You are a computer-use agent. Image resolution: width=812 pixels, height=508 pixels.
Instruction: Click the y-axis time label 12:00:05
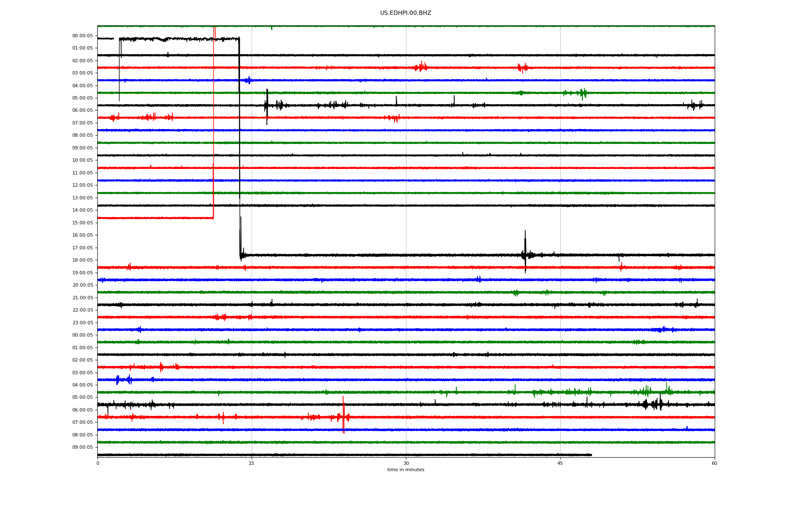[x=82, y=185]
